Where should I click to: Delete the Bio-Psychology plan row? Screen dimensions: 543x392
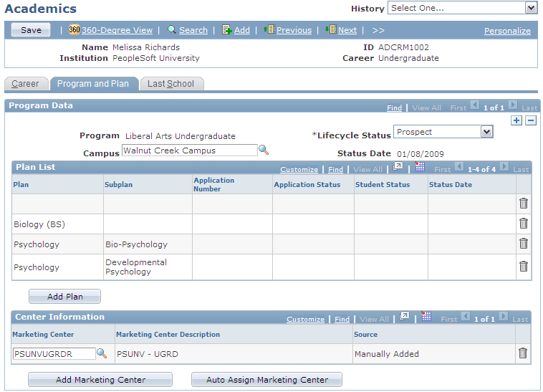coord(524,244)
